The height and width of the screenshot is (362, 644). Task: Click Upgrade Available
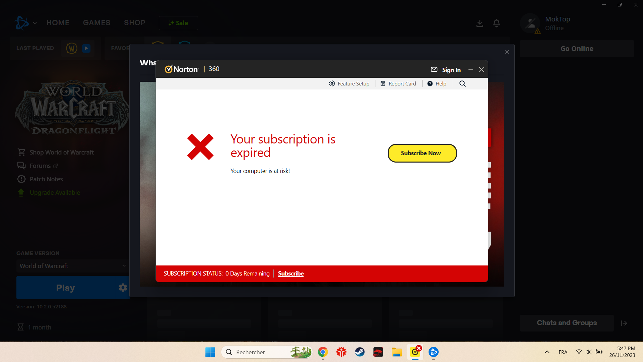(49, 193)
